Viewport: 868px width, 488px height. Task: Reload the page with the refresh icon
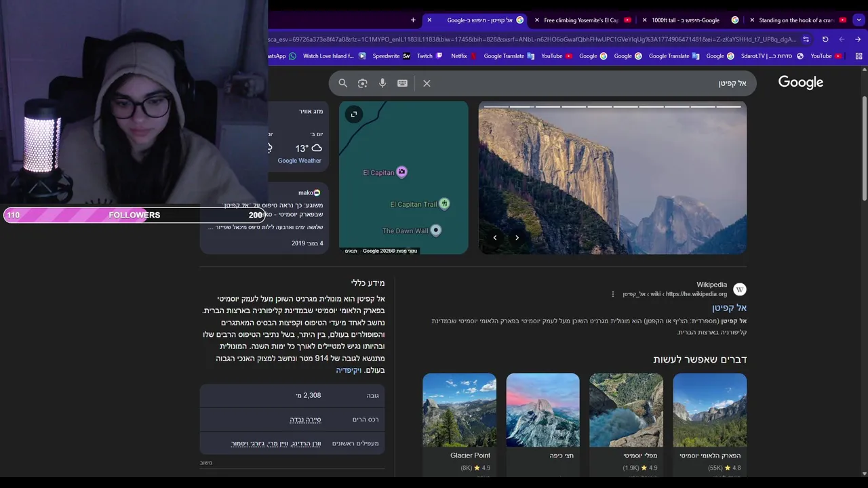point(825,39)
